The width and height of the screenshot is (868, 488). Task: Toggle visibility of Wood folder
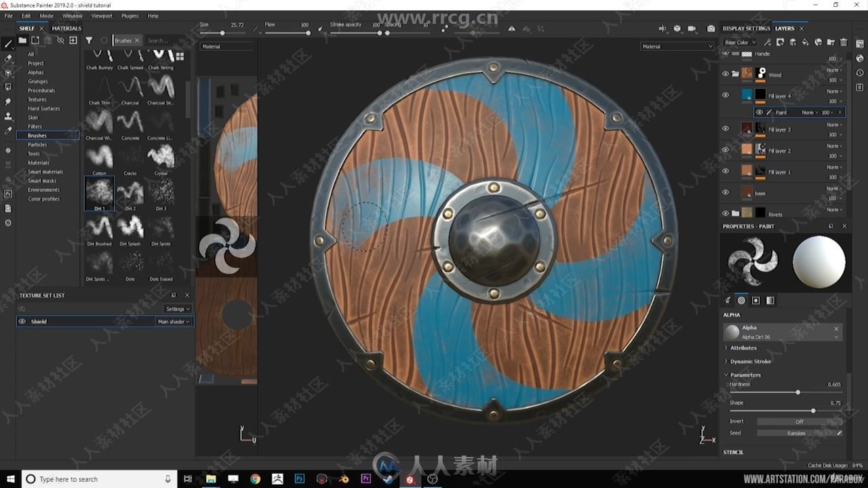click(x=725, y=74)
